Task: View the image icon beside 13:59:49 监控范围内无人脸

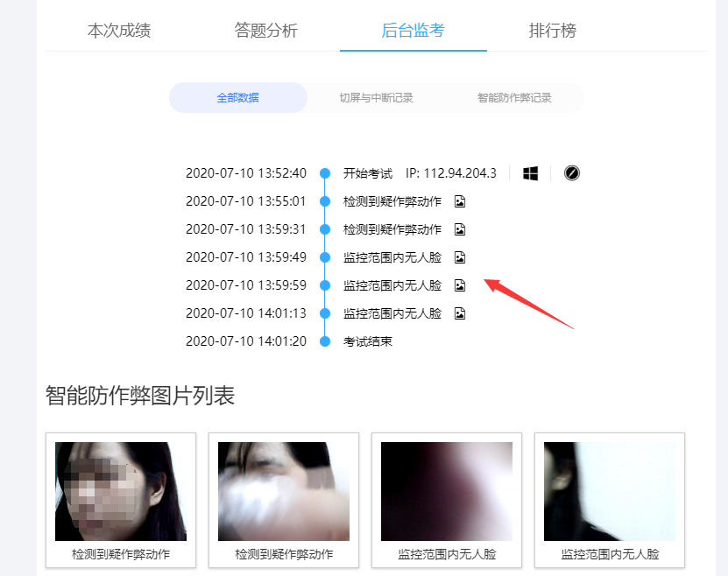Action: (x=459, y=256)
